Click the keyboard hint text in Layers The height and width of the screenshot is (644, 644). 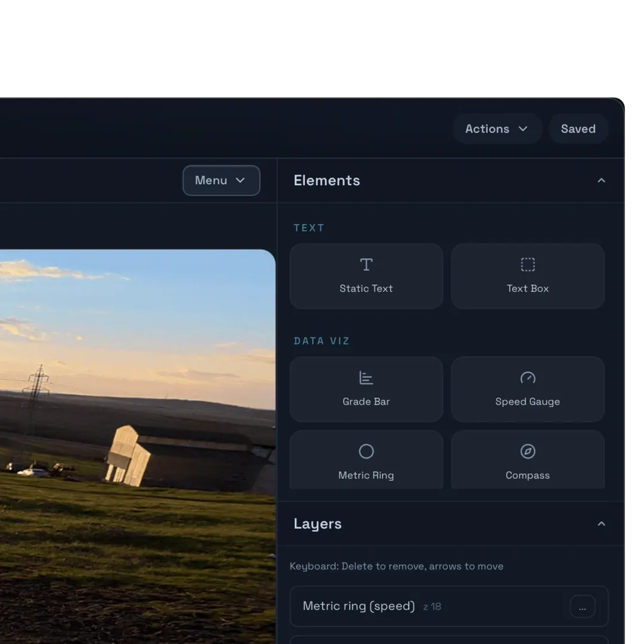tap(397, 566)
